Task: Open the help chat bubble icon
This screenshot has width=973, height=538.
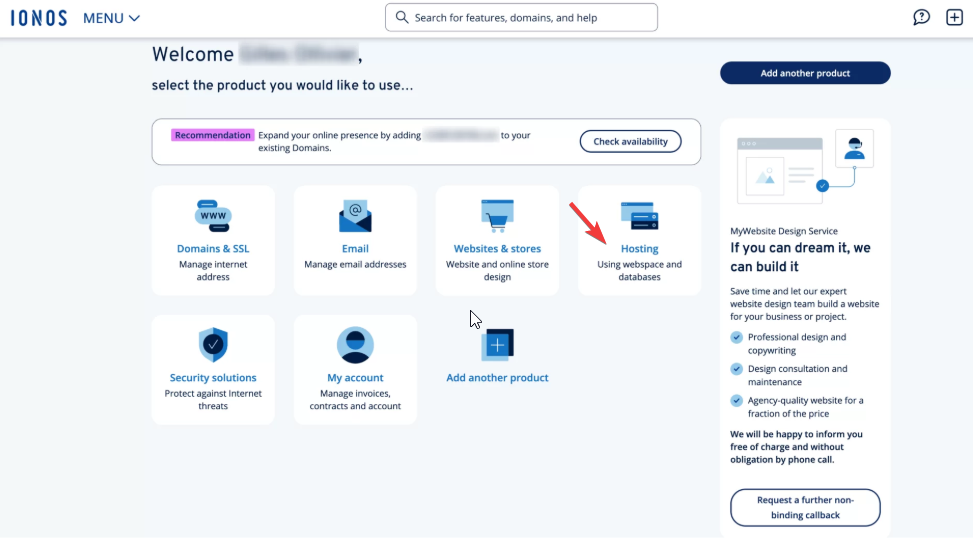Action: point(921,17)
